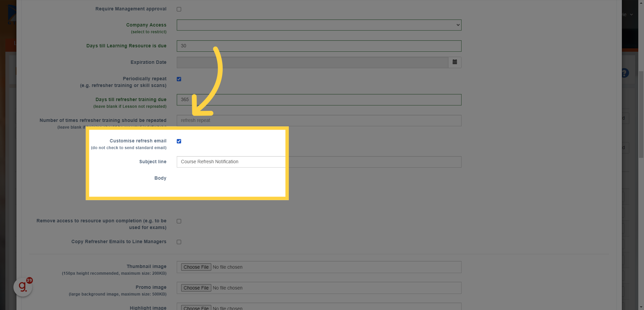The width and height of the screenshot is (644, 310).
Task: Uncheck Customise refresh email checkbox
Action: coord(179,141)
